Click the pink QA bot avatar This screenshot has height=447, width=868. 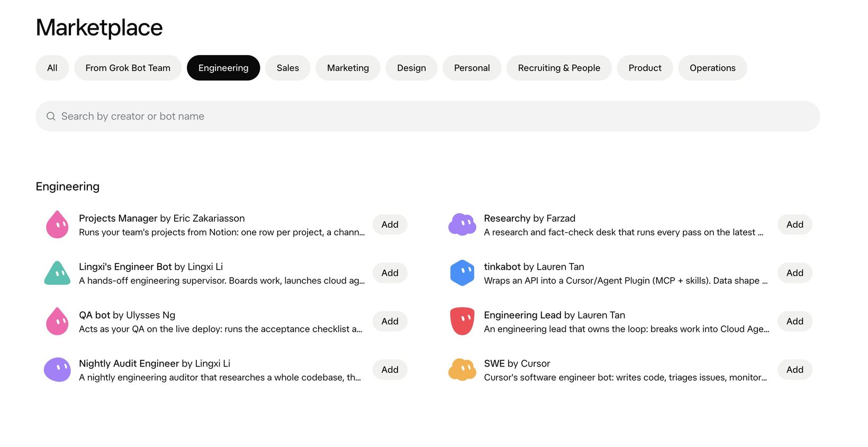pos(57,321)
